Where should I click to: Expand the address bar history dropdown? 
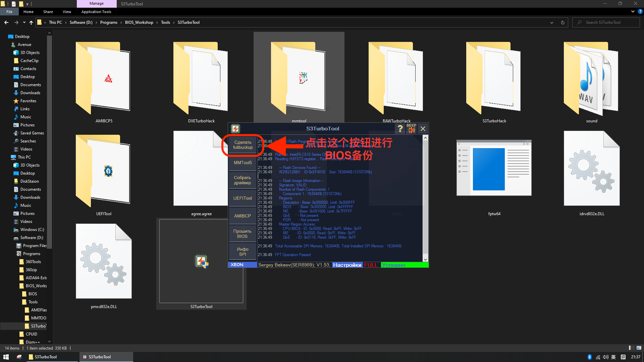pyautogui.click(x=552, y=22)
